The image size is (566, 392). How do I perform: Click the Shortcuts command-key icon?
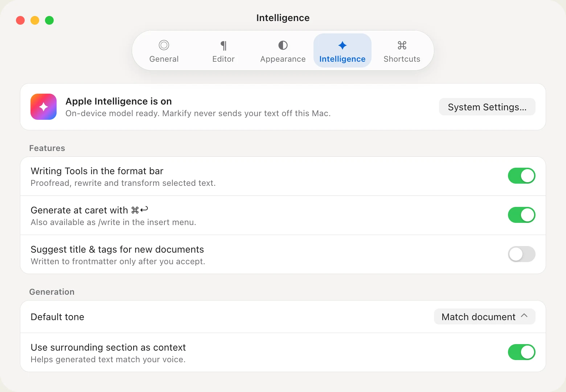pyautogui.click(x=402, y=45)
